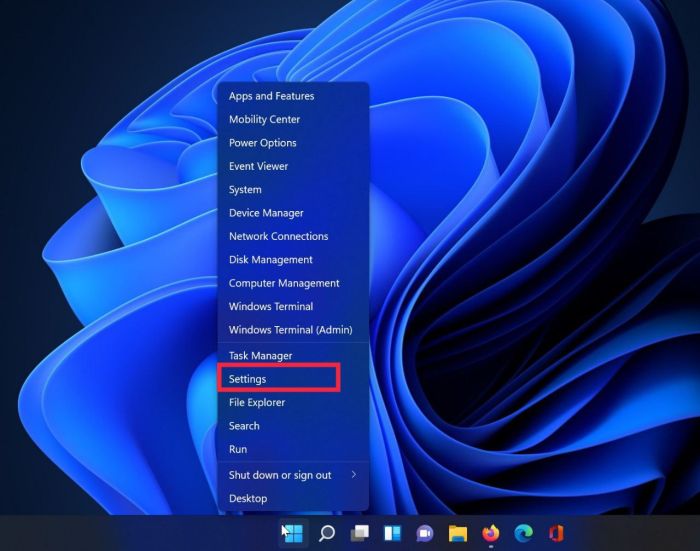The width and height of the screenshot is (700, 551).
Task: Launch Windows Terminal (non-admin)
Action: pyautogui.click(x=293, y=306)
